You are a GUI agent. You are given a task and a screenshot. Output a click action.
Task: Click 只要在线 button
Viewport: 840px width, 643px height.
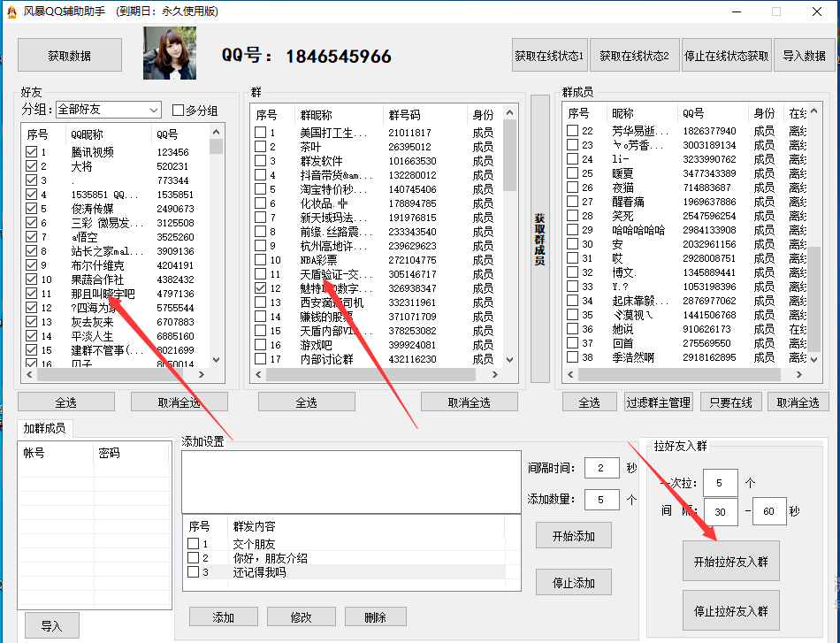[730, 402]
